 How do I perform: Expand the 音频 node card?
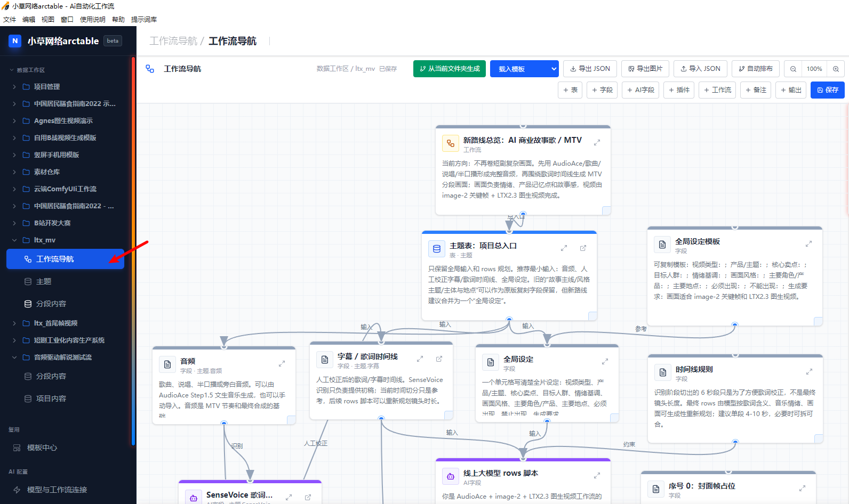click(282, 364)
